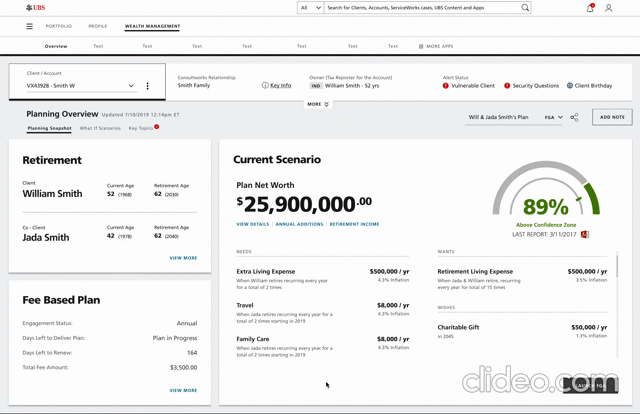This screenshot has width=640, height=414.
Task: Select the Wealth Management tab
Action: pos(152,26)
